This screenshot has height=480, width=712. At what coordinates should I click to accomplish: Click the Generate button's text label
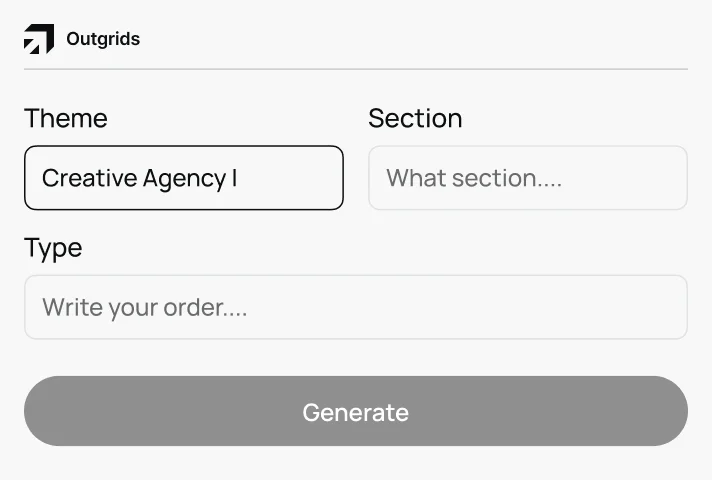(x=355, y=412)
